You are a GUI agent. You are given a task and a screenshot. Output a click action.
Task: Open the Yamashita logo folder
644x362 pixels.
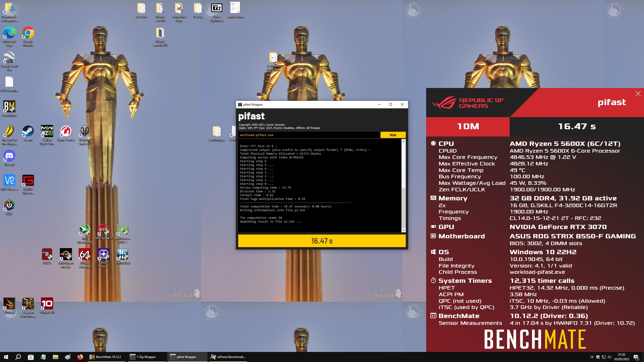(x=179, y=12)
